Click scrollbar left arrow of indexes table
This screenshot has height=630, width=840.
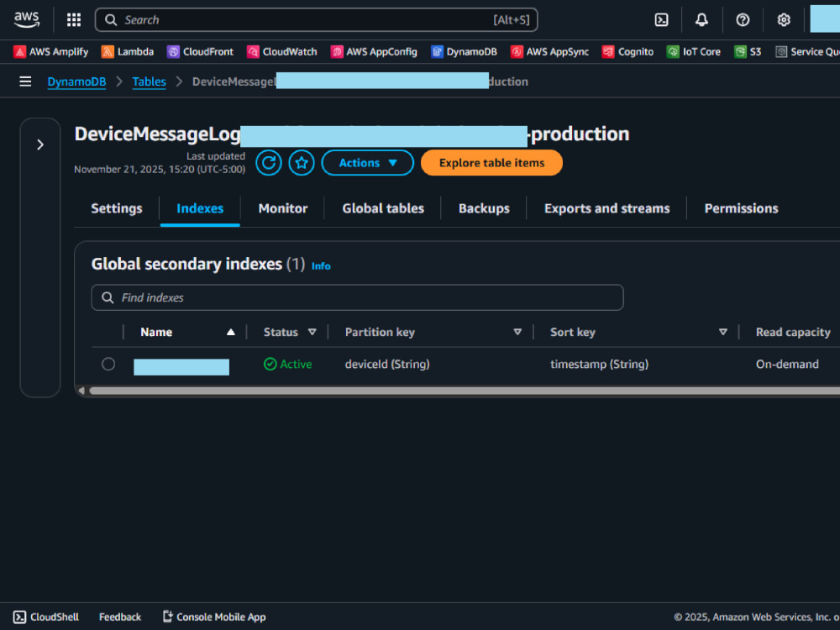tap(81, 391)
